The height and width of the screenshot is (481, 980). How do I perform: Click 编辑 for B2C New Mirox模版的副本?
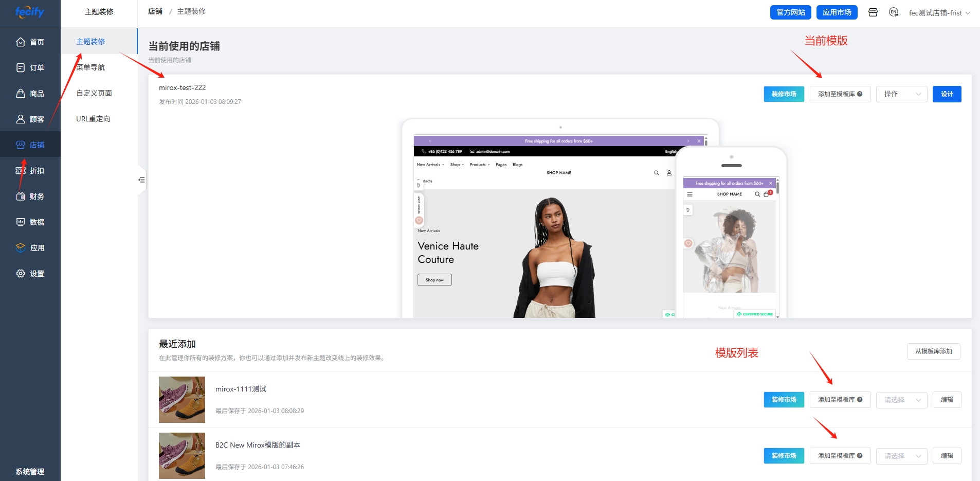(x=947, y=456)
